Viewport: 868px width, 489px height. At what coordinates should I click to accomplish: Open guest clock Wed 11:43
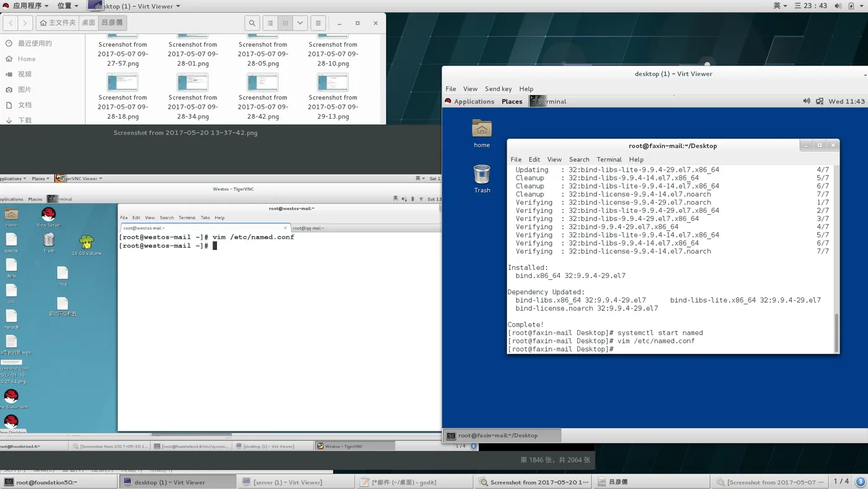(x=846, y=101)
